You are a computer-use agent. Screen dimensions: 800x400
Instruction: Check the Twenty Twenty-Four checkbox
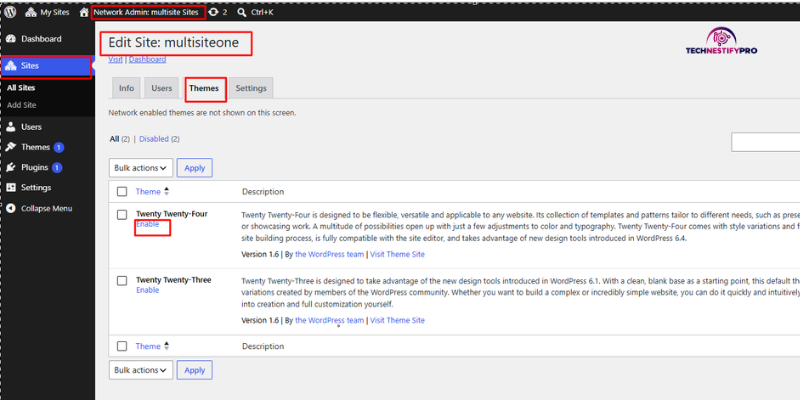(122, 215)
